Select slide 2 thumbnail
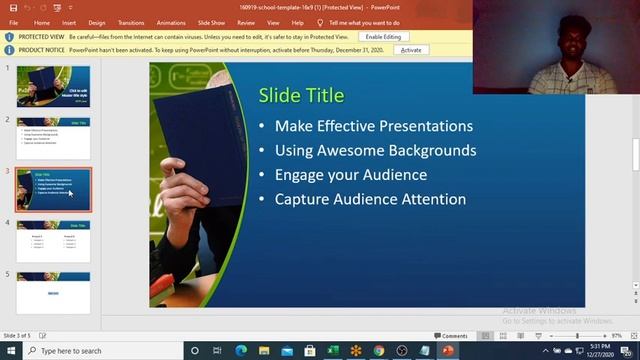Viewport: 640px width, 360px height. click(53, 138)
